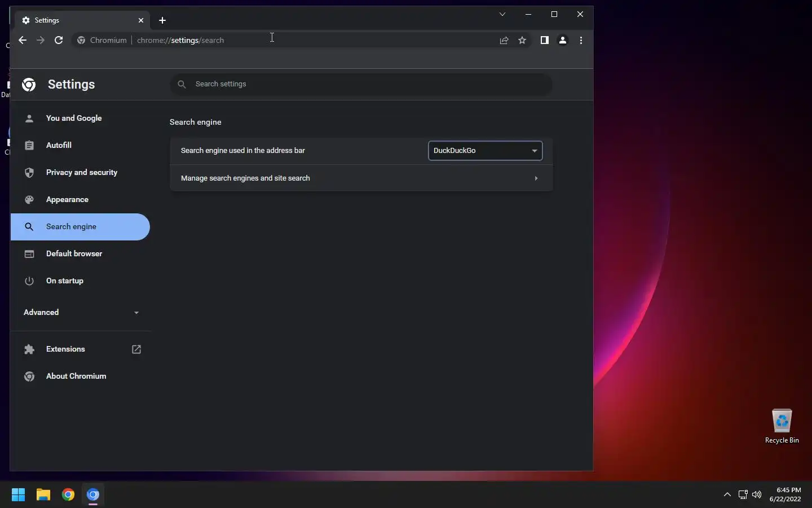Open the Windows Start menu
This screenshot has width=812, height=508.
click(18, 495)
